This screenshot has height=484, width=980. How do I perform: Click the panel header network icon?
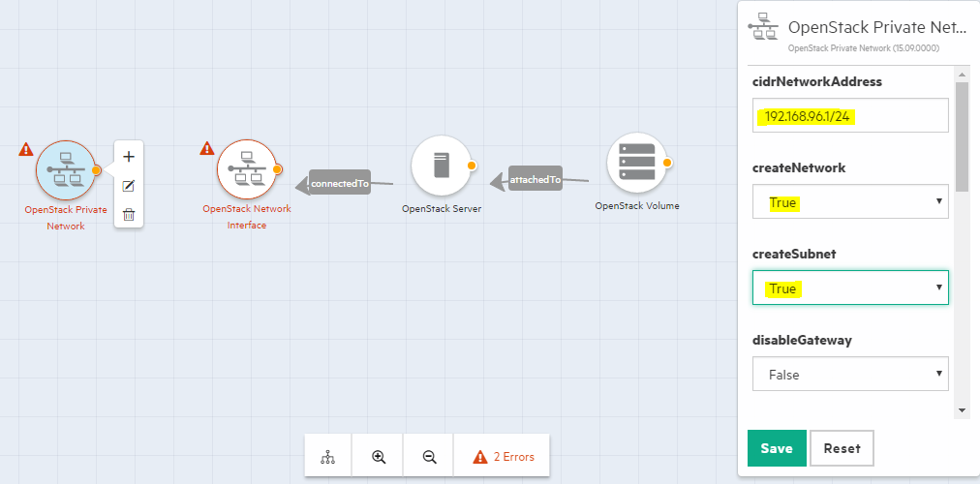coord(763,27)
